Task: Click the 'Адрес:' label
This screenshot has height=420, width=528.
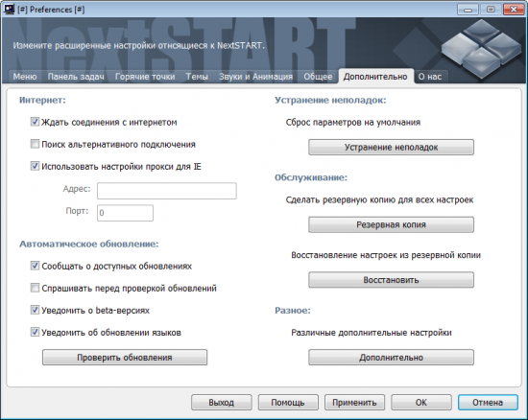Action: tap(77, 189)
